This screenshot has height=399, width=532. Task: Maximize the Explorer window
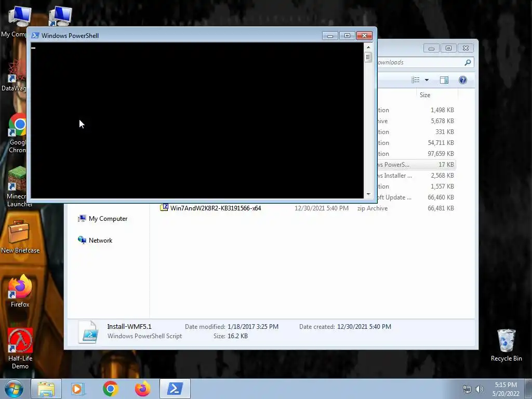pos(448,48)
